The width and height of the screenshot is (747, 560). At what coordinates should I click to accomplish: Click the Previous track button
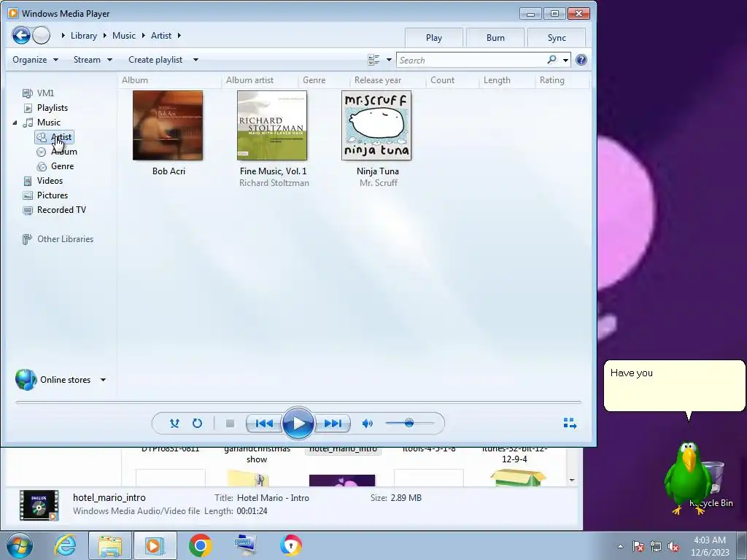264,423
